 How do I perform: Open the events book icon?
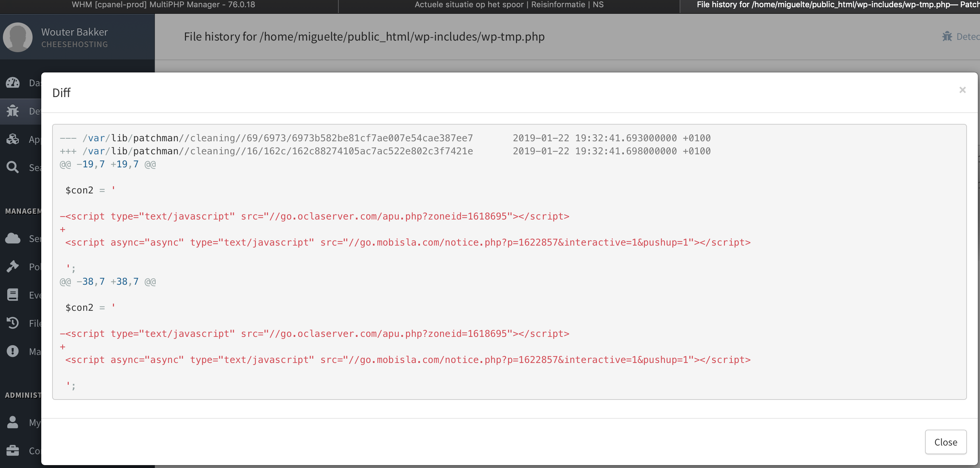(x=13, y=295)
